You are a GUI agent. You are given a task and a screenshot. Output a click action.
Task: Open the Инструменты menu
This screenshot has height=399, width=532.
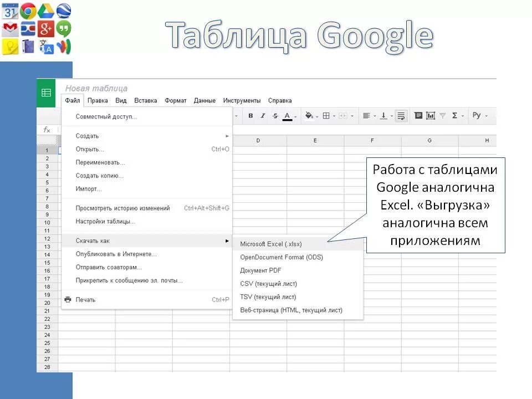(x=242, y=100)
